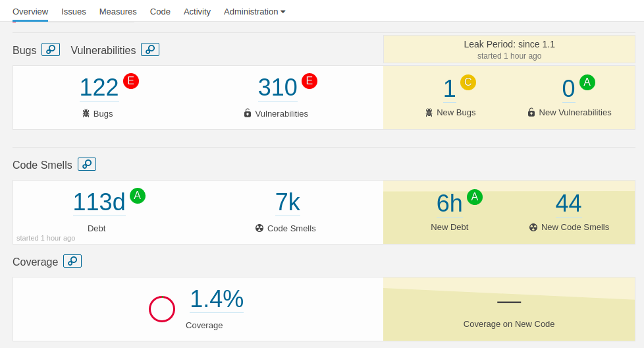Click the red E rating badge beside 310
The width and height of the screenshot is (644, 348).
(309, 81)
